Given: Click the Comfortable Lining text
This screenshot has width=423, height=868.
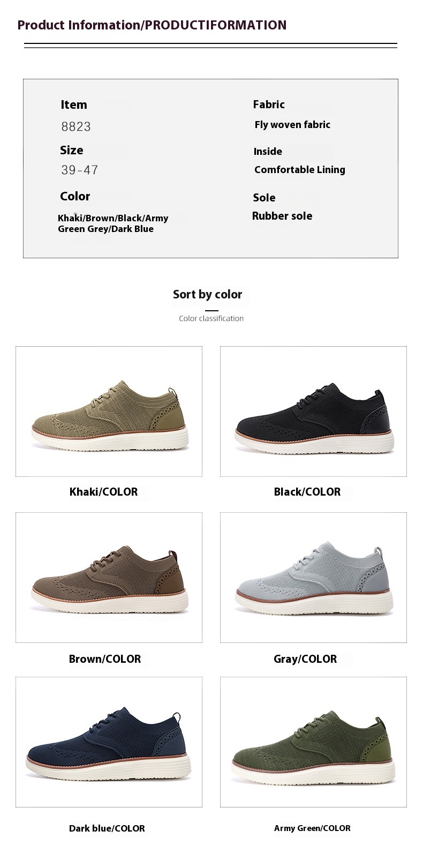Looking at the screenshot, I should pyautogui.click(x=300, y=170).
